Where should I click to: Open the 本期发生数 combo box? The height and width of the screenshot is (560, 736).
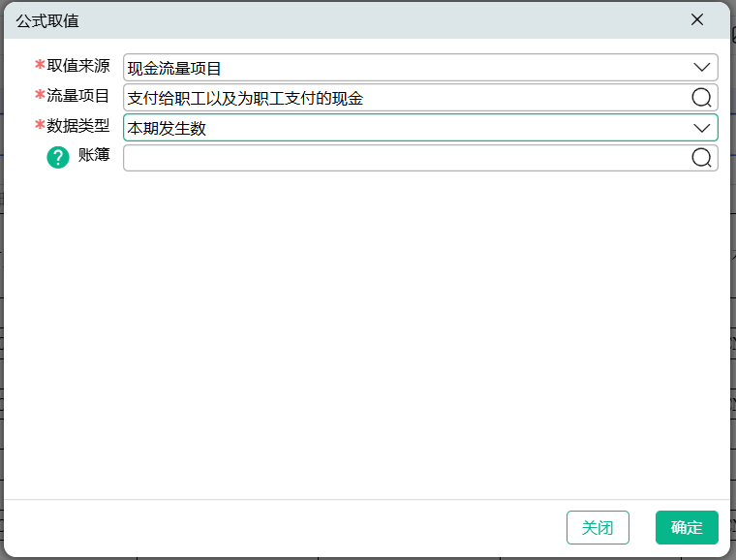coord(407,128)
